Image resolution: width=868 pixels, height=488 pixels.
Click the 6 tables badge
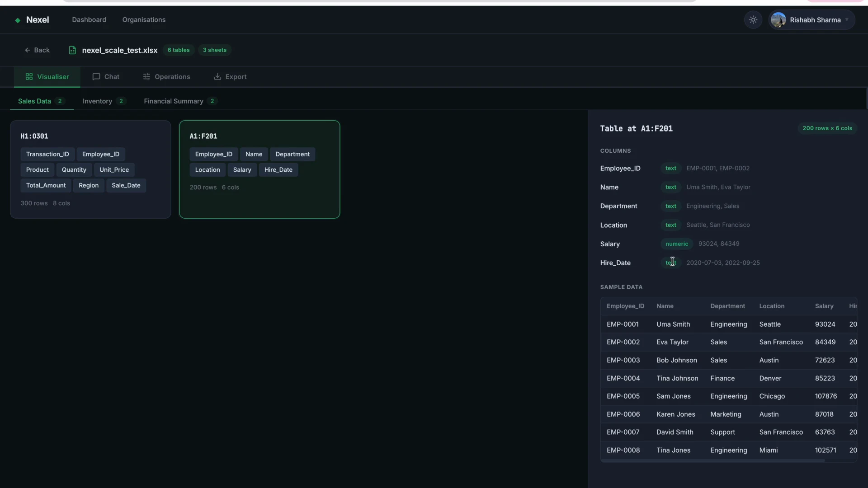pos(179,50)
